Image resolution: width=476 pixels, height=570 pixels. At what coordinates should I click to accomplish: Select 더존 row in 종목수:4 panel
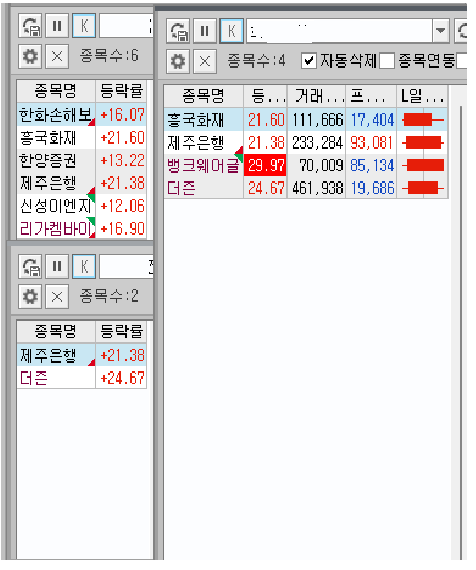point(306,188)
